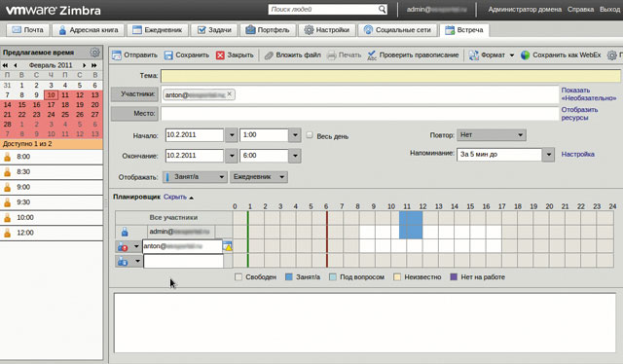Toggle the Весь день checkbox
The image size is (623, 364).
point(310,135)
